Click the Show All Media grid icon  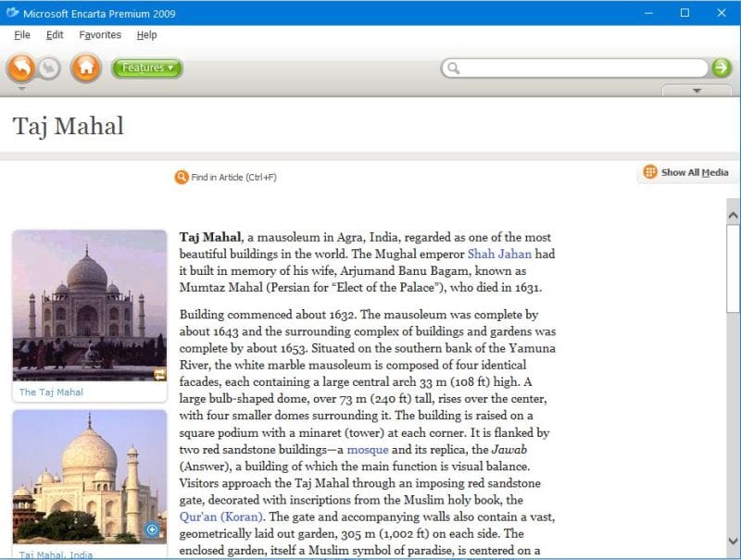click(650, 172)
